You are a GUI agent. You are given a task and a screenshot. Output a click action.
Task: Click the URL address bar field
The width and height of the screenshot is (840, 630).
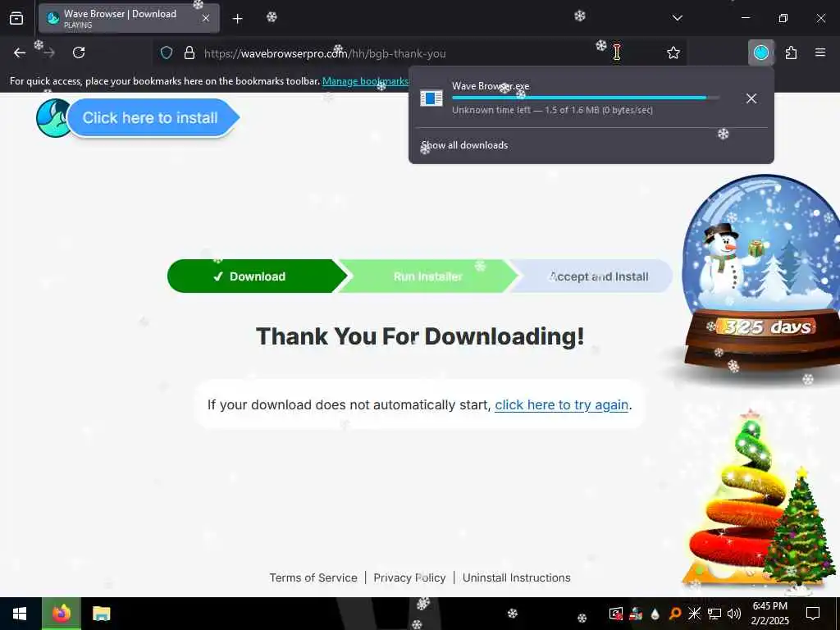tap(418, 53)
